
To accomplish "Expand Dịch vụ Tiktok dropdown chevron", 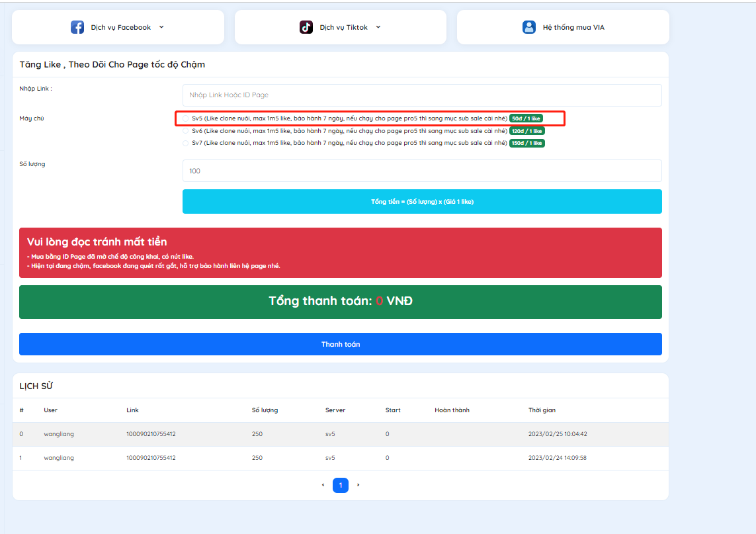I will [378, 27].
